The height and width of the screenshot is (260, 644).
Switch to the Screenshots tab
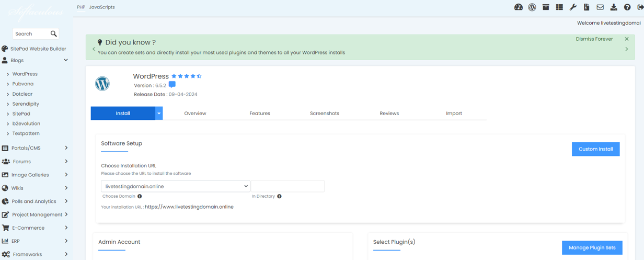coord(325,113)
